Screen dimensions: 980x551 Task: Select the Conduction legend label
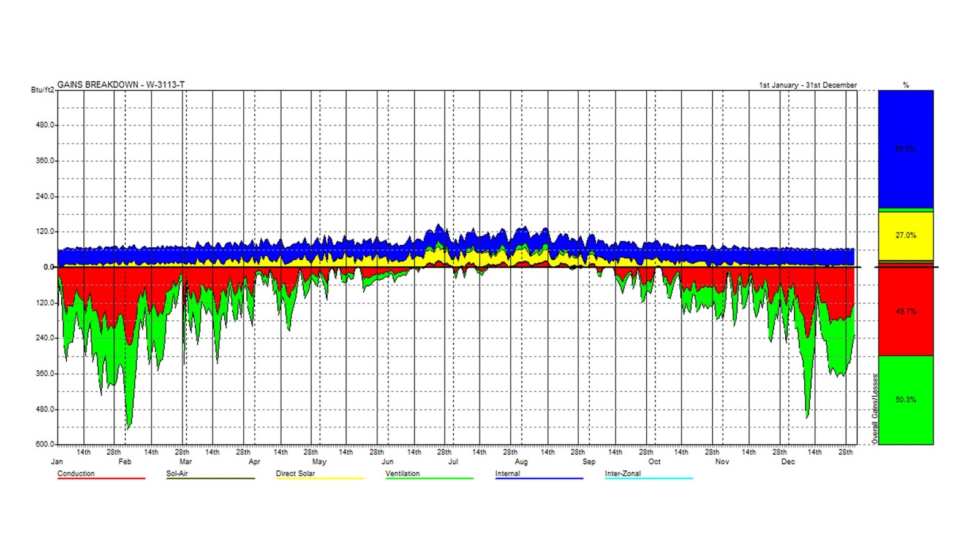coord(76,473)
